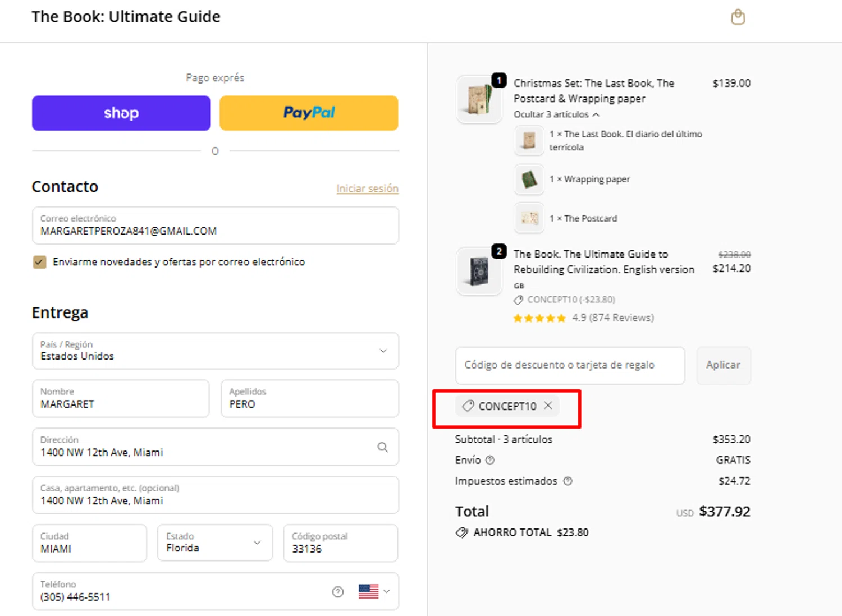Click the Subtotal value $353.20
The width and height of the screenshot is (842, 616).
tap(731, 439)
